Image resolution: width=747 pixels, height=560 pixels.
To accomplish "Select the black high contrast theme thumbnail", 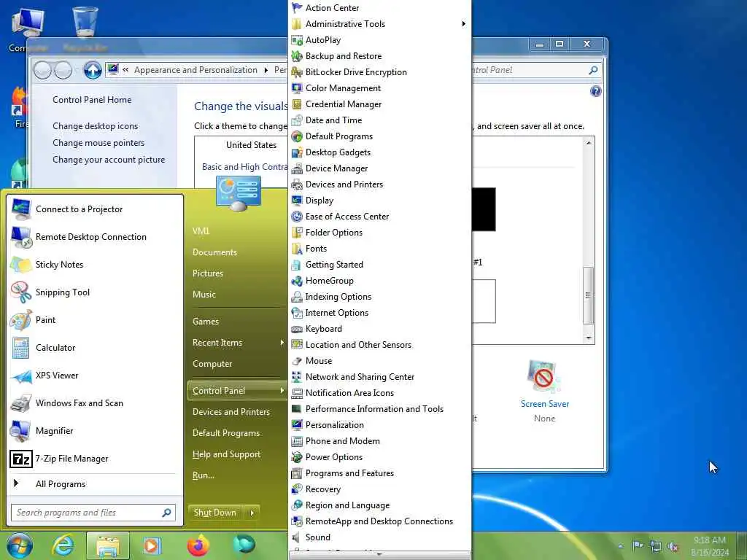I will [x=484, y=209].
